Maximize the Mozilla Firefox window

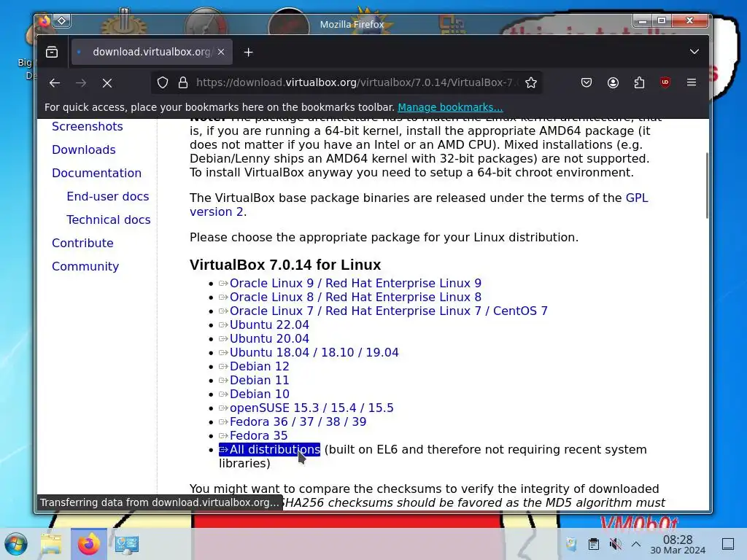coord(662,20)
